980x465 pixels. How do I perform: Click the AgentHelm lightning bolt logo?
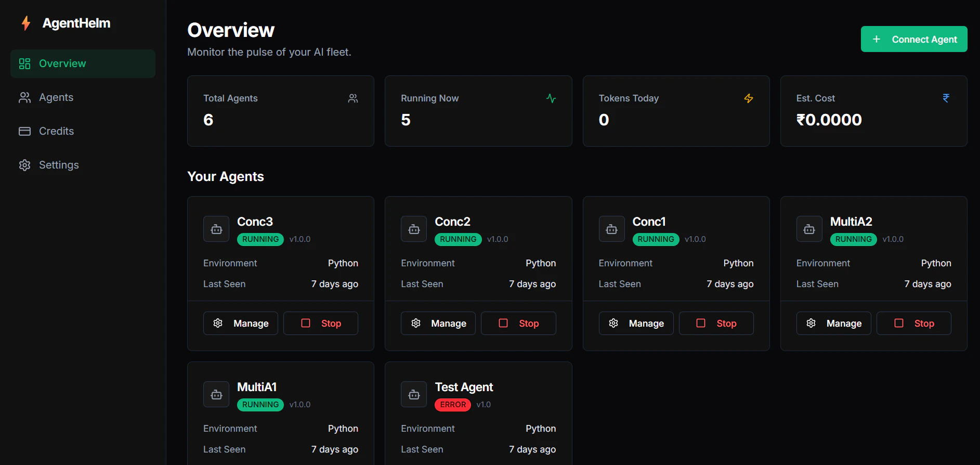tap(25, 23)
